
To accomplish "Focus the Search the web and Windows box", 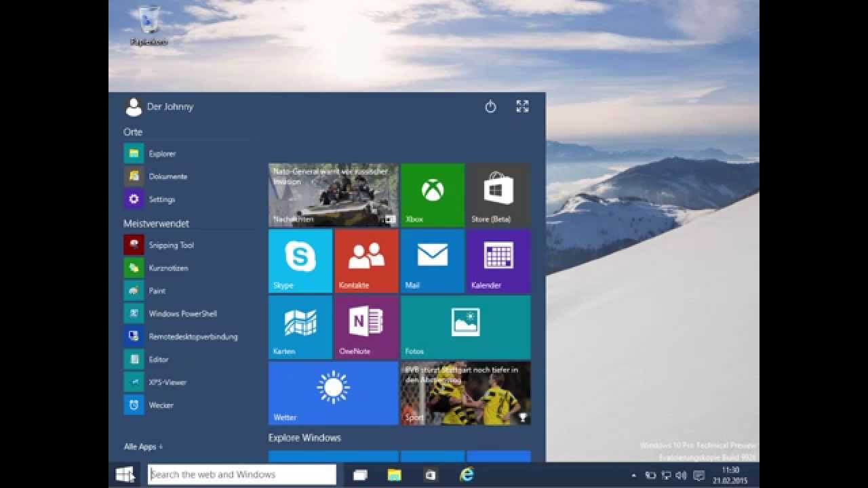I will pyautogui.click(x=242, y=474).
